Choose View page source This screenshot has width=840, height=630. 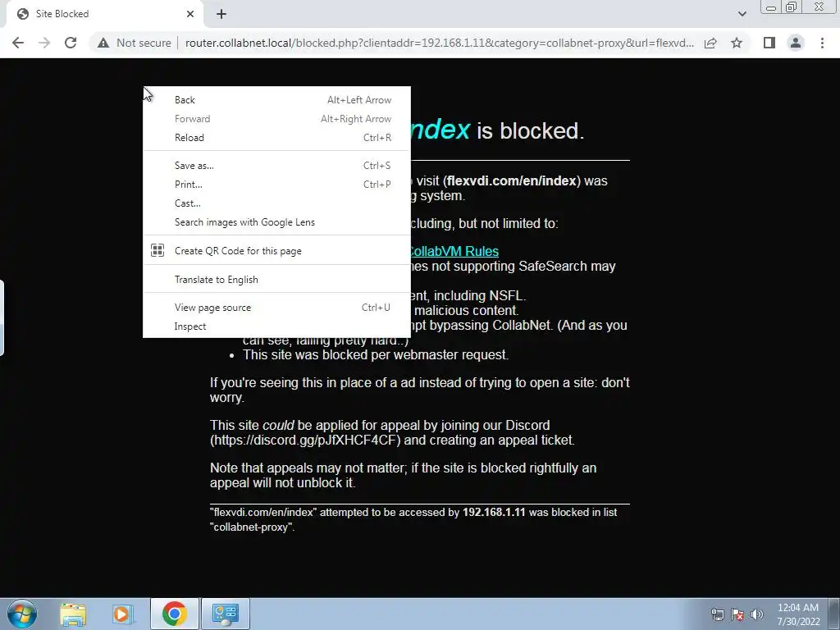(276, 308)
